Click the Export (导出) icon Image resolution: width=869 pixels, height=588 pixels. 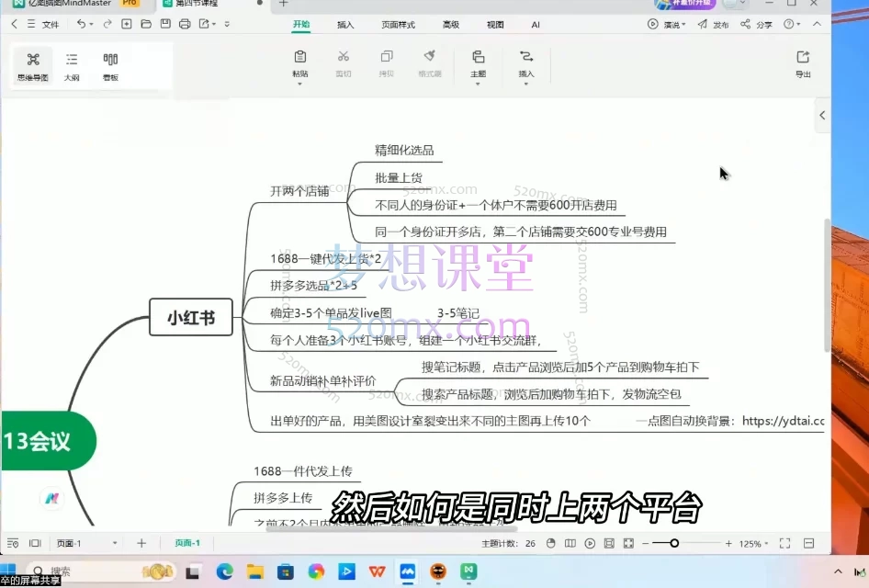point(803,62)
